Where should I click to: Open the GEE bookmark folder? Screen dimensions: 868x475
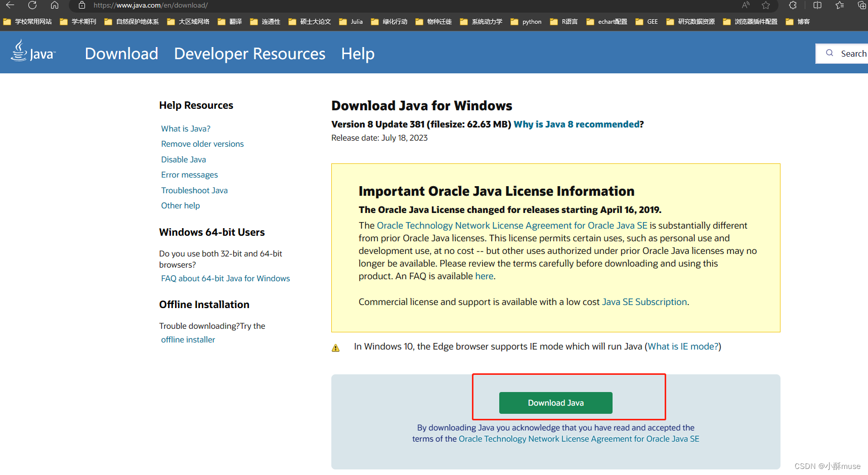(x=646, y=22)
